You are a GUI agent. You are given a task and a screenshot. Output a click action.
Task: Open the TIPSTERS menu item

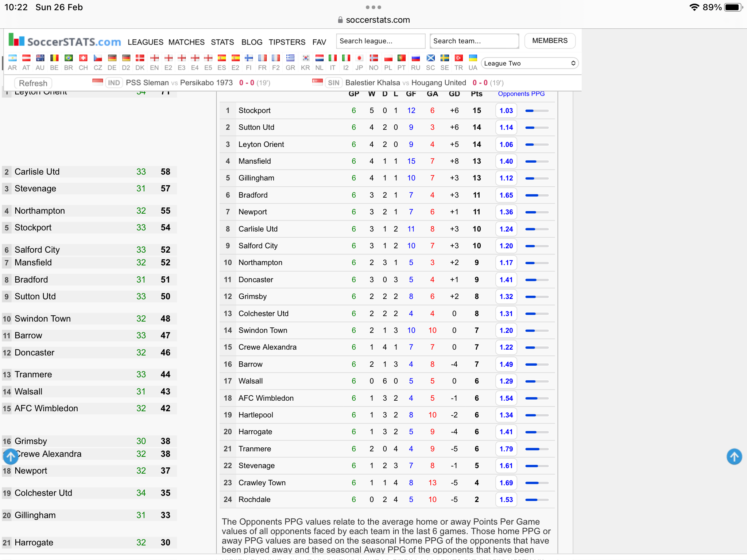[x=287, y=42]
